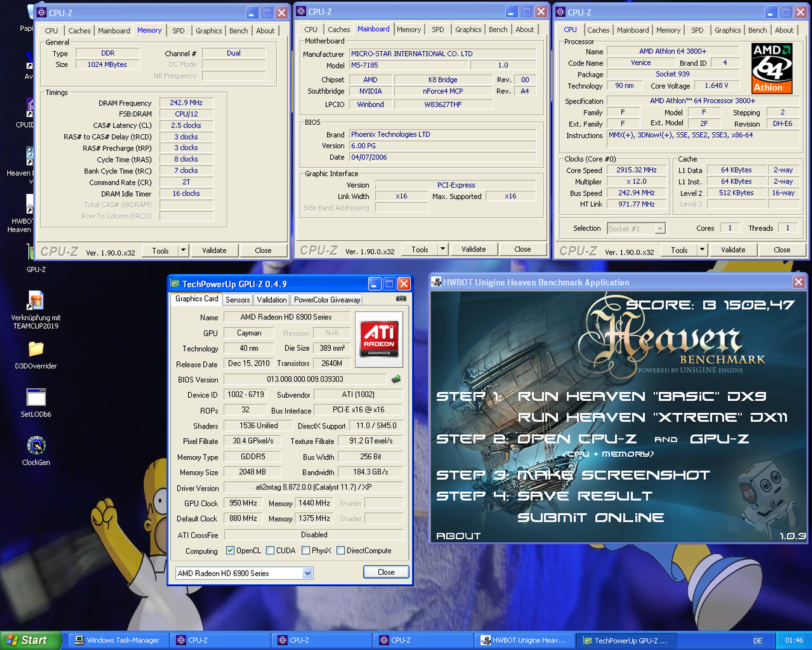The height and width of the screenshot is (650, 812).
Task: Expand Tools dropdown arrow in Memory CPU-Z window
Action: click(x=183, y=250)
